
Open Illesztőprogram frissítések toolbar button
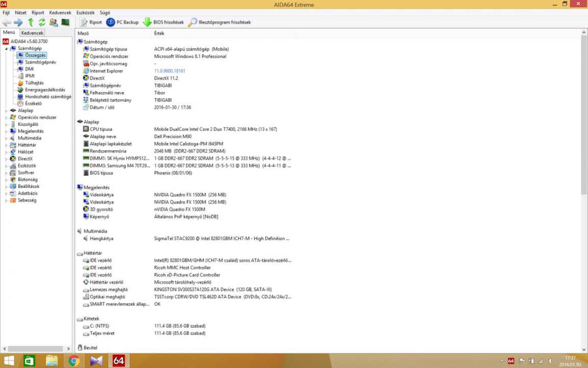tap(220, 22)
